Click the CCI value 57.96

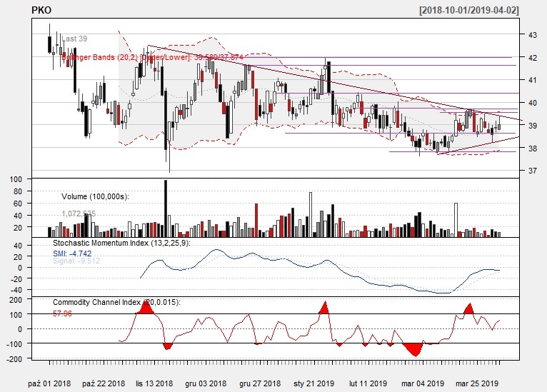pyautogui.click(x=62, y=313)
